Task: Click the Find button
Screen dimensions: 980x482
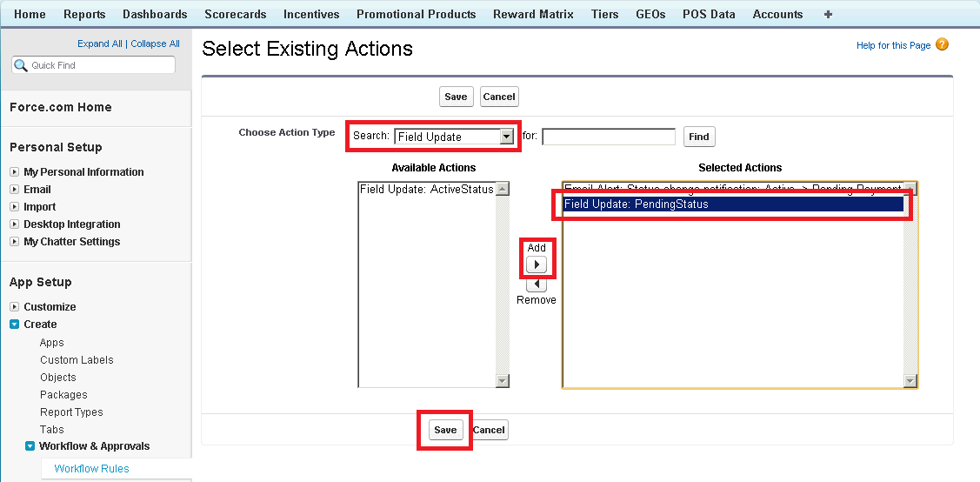Action: pyautogui.click(x=699, y=137)
